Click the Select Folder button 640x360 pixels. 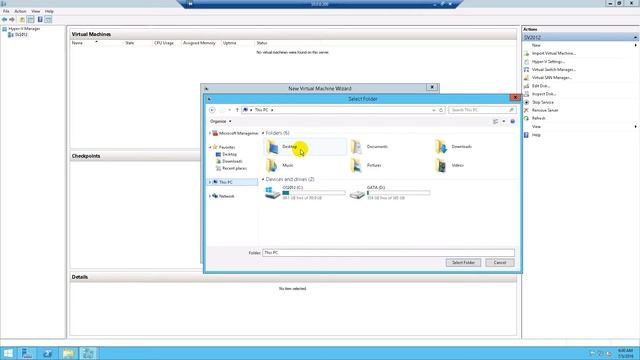tap(463, 263)
